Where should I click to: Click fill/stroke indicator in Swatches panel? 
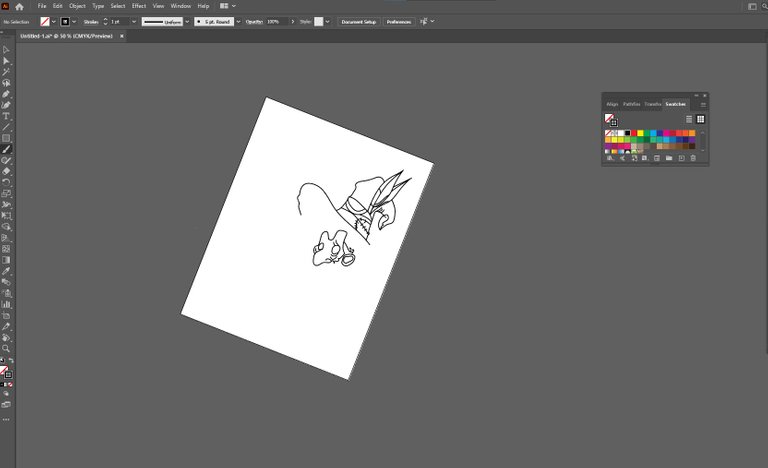tap(611, 120)
